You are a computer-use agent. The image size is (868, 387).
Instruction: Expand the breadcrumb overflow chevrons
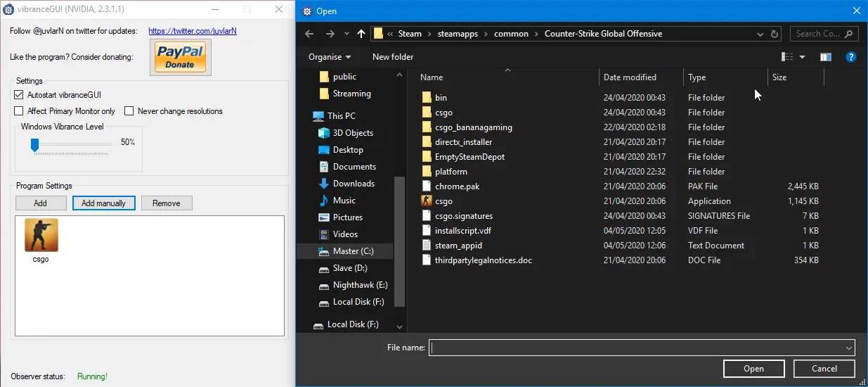390,34
